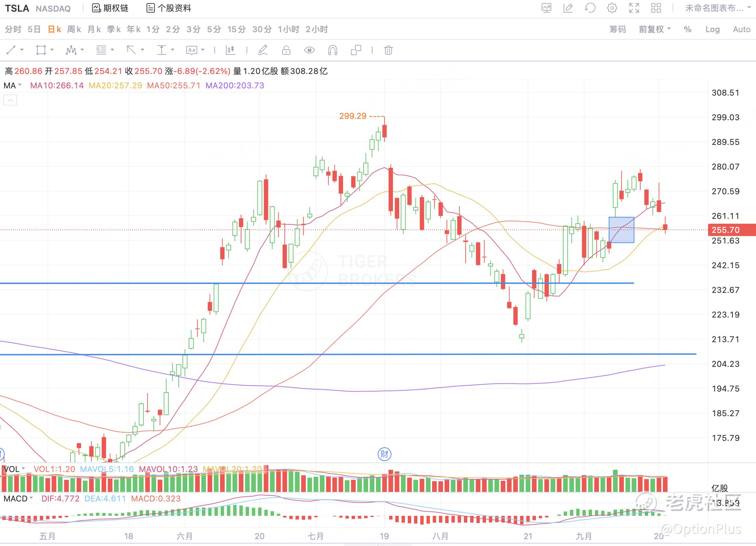This screenshot has width=756, height=546.
Task: Select the price range measure tool
Action: [x=161, y=50]
